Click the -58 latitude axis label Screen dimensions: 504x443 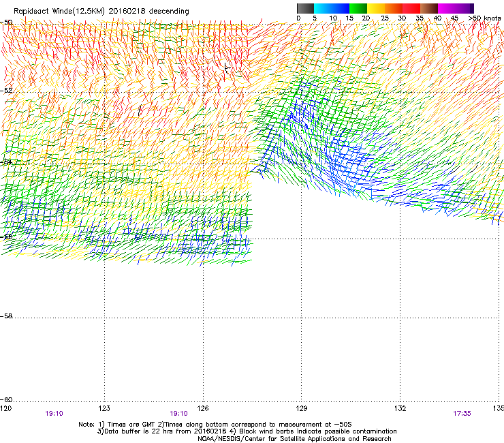[x=6, y=316]
